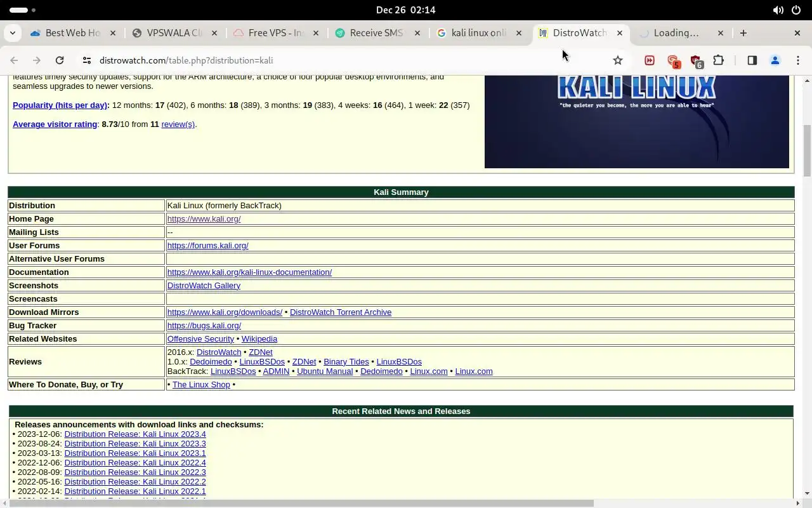Switch to VPSWALA tab
Image resolution: width=812 pixels, height=508 pixels.
click(x=174, y=33)
